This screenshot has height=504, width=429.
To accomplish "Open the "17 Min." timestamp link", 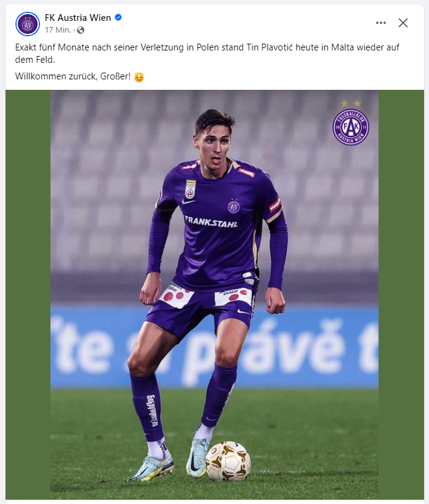I will click(x=58, y=30).
